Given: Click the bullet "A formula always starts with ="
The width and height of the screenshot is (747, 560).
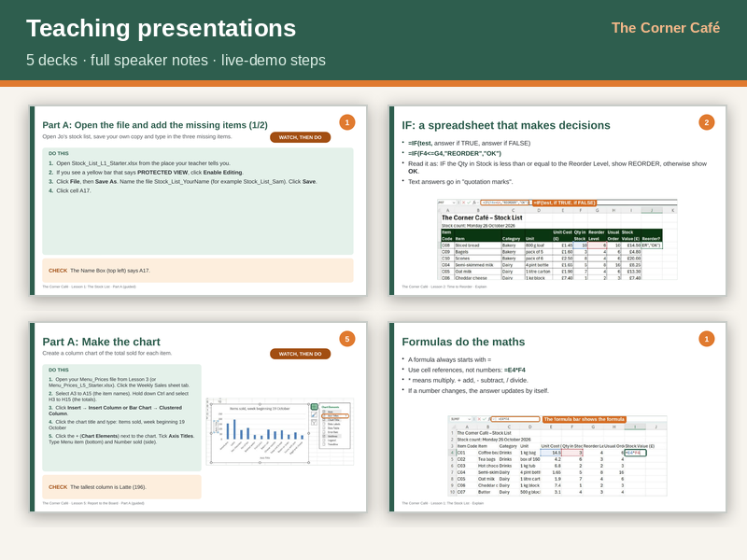Looking at the screenshot, I should (449, 359).
